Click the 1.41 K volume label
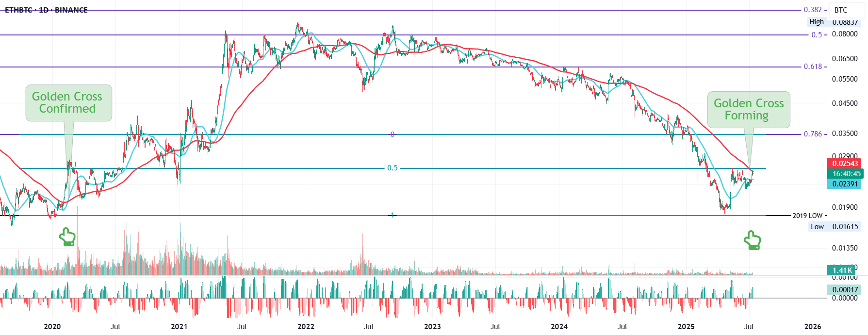Image resolution: width=868 pixels, height=335 pixels. [842, 270]
